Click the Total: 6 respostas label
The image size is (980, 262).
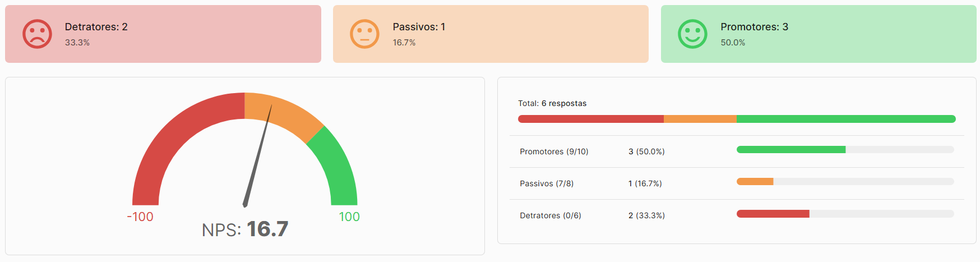[552, 103]
